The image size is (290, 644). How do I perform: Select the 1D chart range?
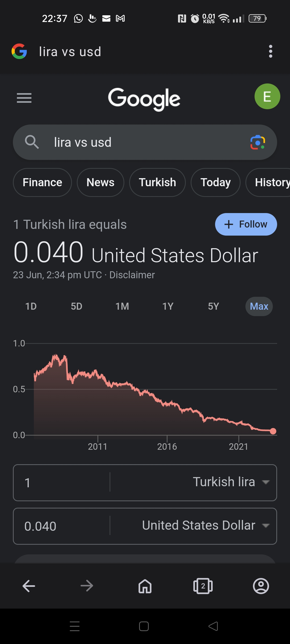click(x=31, y=306)
